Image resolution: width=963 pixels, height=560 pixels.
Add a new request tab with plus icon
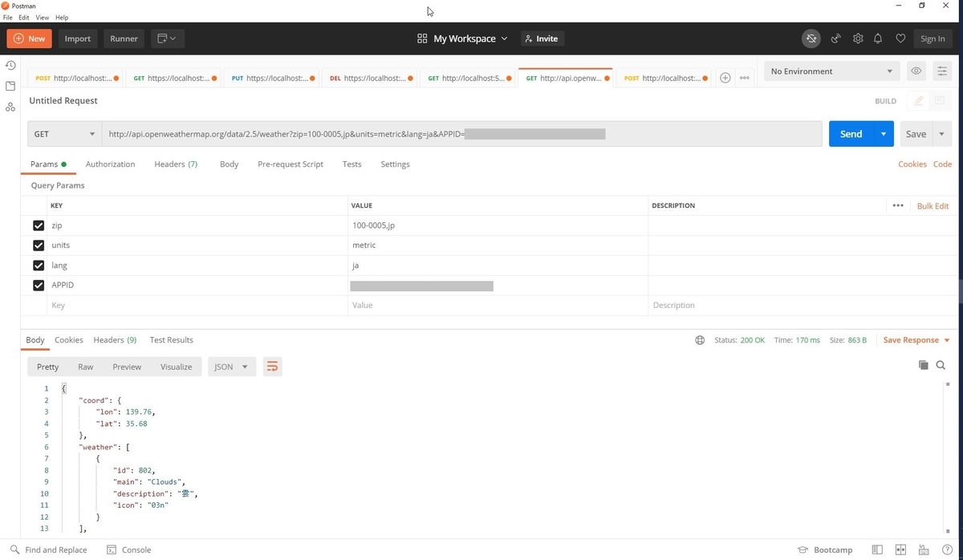725,78
